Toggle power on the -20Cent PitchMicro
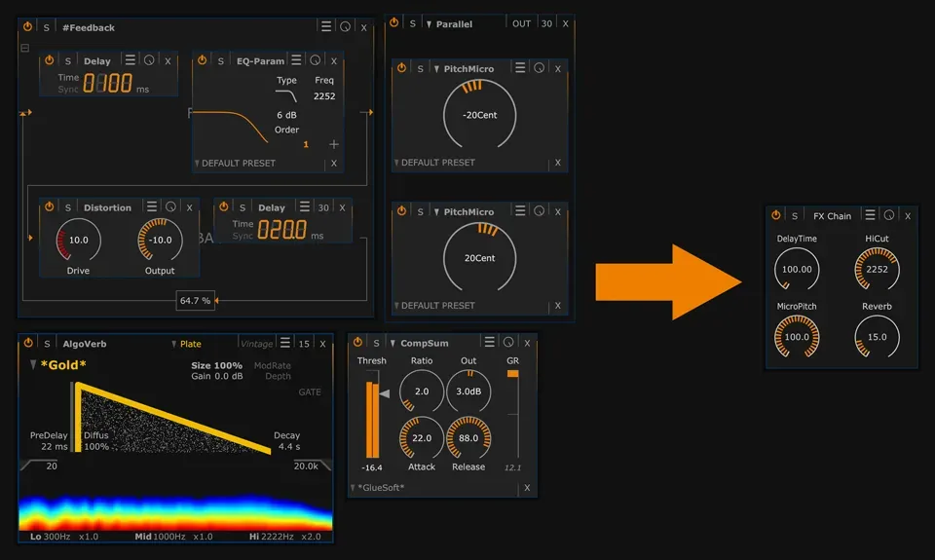This screenshot has width=935, height=560. (401, 68)
